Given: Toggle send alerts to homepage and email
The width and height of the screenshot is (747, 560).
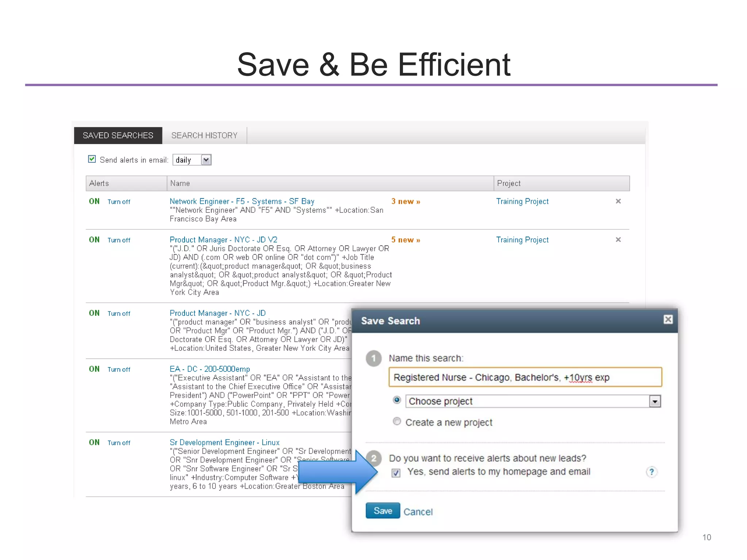Looking at the screenshot, I should coord(396,473).
